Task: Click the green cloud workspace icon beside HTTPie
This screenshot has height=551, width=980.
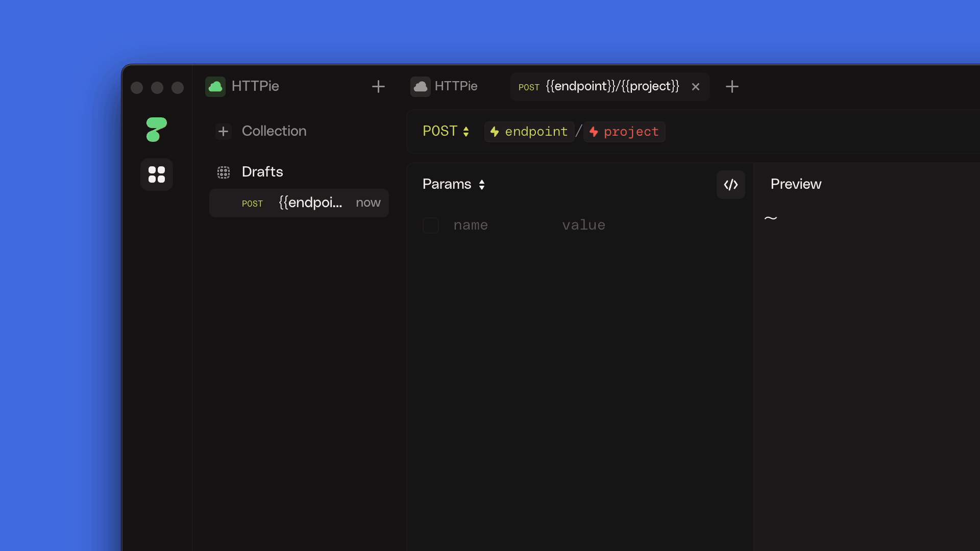Action: 215,87
